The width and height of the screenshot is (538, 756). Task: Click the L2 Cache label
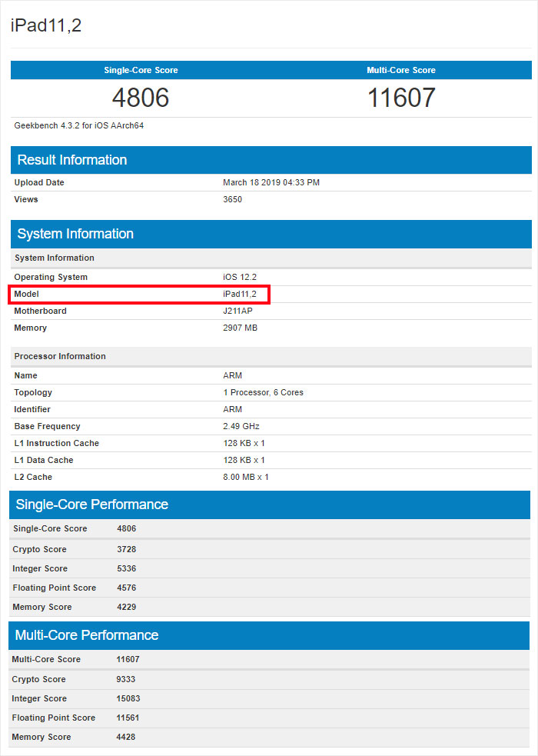(33, 477)
